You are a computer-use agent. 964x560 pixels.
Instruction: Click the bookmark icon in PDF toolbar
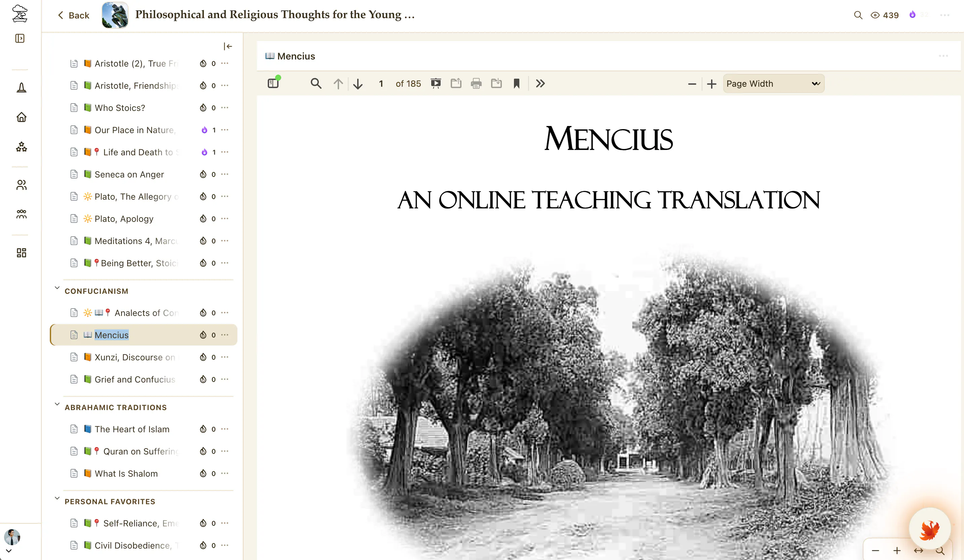click(x=516, y=83)
